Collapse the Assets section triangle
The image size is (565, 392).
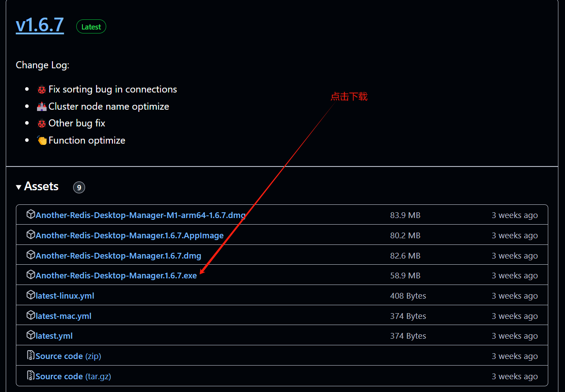19,187
